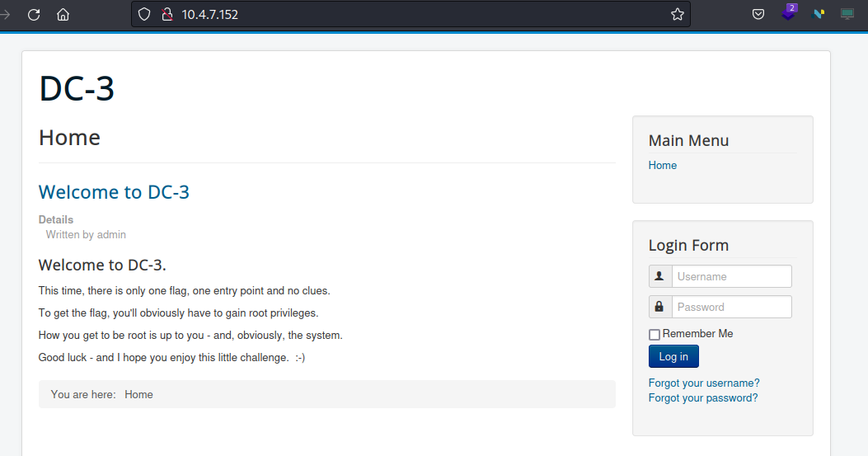Click the lock icon beside Password field
This screenshot has width=868, height=456.
659,307
